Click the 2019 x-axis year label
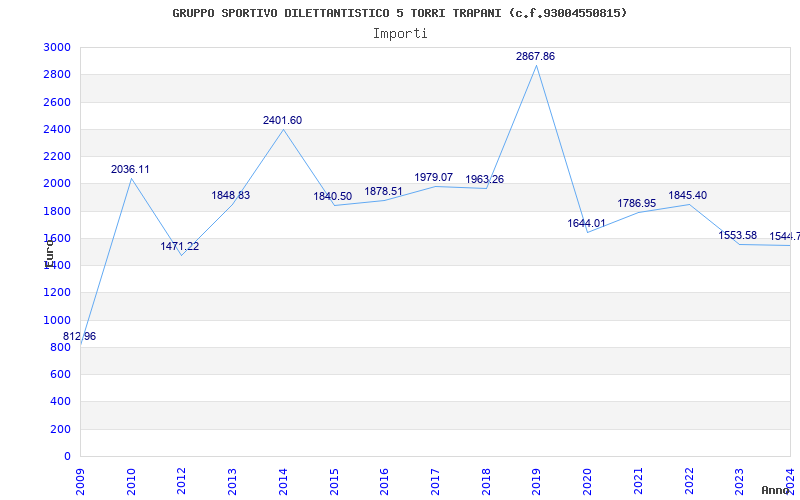The image size is (800, 500). [537, 481]
